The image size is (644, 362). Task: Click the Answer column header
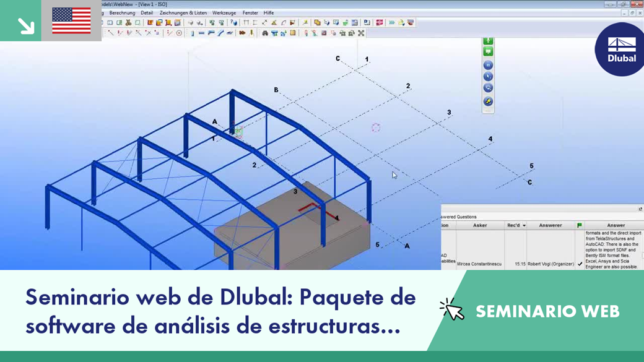[616, 225]
